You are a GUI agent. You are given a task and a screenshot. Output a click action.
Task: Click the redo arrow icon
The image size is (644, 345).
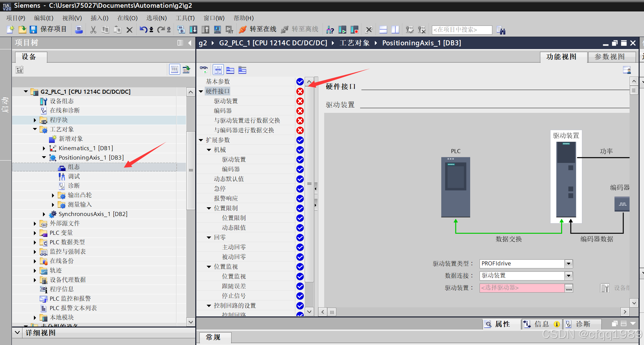[x=161, y=30]
